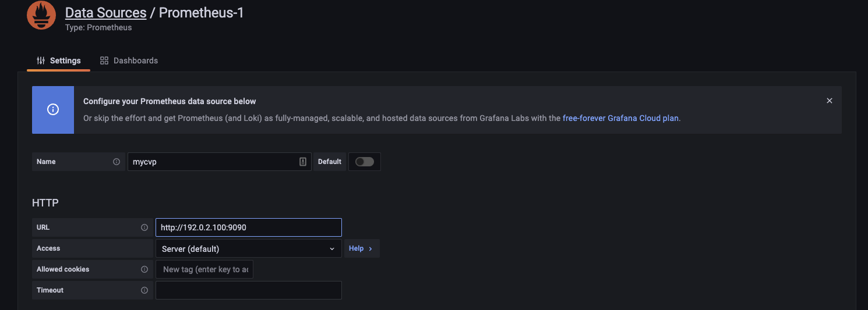
Task: Open the Data Sources breadcrumb link
Action: [x=105, y=13]
